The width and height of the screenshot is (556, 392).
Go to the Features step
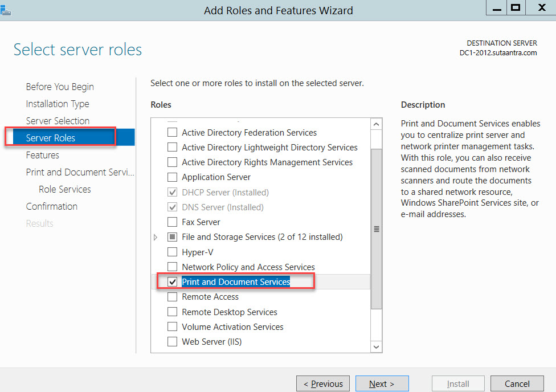coord(42,154)
